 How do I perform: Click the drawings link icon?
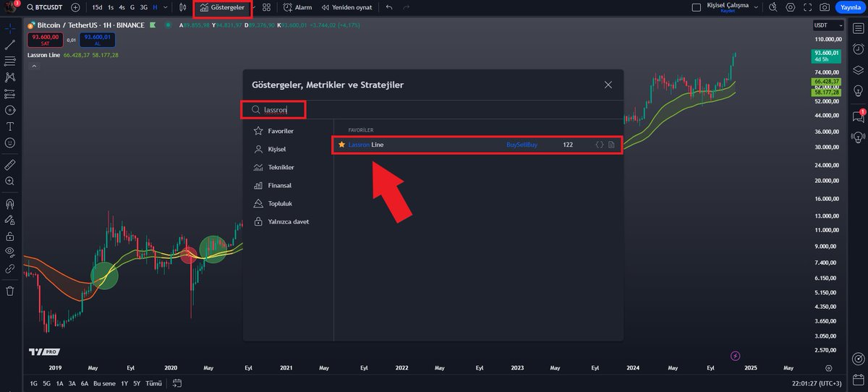point(10,268)
